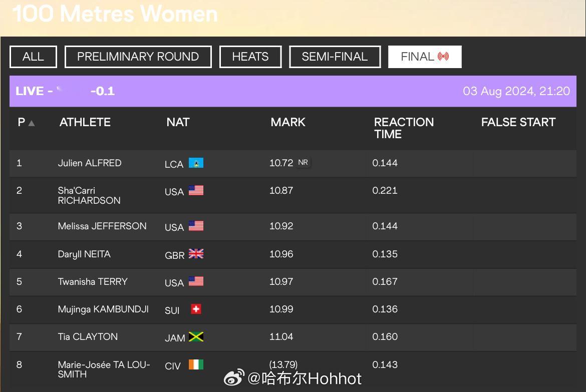Click the Jamaica flag icon

coord(196,337)
